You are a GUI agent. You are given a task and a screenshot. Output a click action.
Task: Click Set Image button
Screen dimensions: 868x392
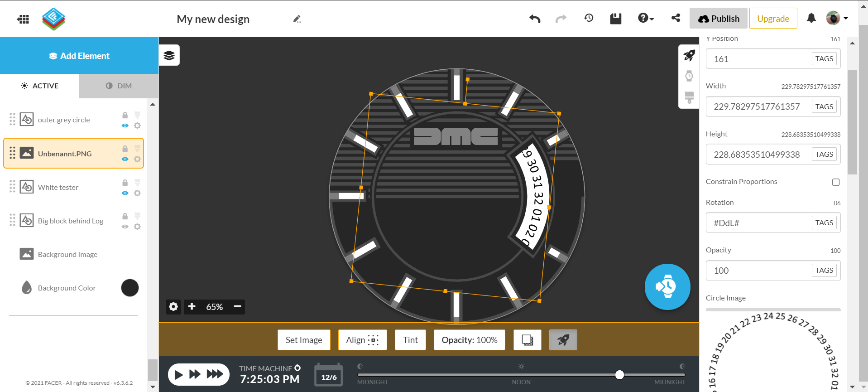[x=304, y=340]
